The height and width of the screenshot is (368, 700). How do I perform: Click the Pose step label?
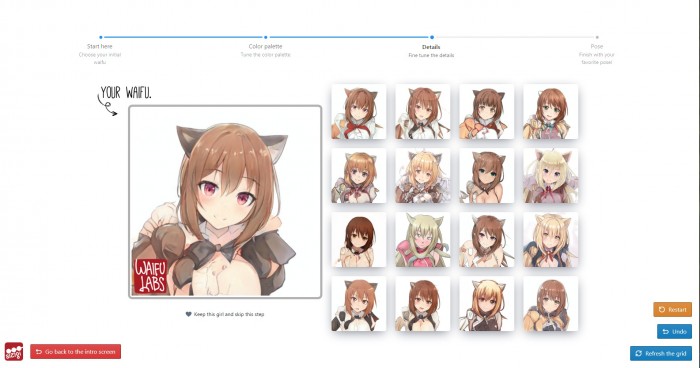pos(597,46)
